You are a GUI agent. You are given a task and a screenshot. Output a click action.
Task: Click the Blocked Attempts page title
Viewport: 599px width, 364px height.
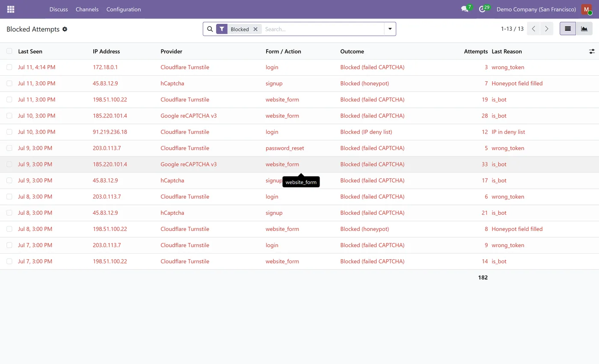point(33,29)
